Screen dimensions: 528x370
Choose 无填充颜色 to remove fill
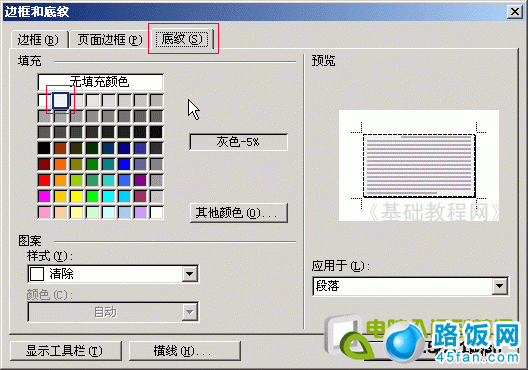coord(100,82)
